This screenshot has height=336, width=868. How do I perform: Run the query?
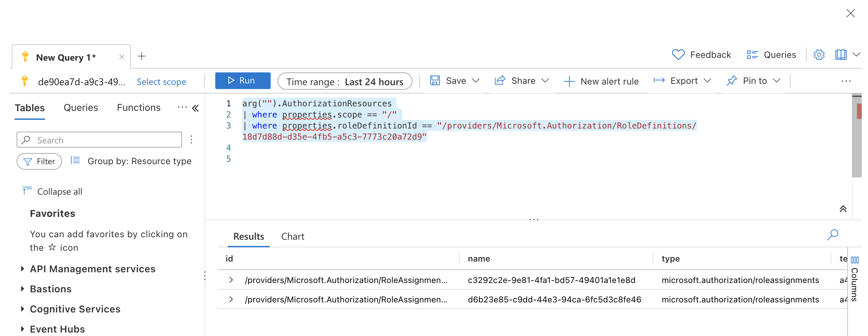(x=243, y=81)
